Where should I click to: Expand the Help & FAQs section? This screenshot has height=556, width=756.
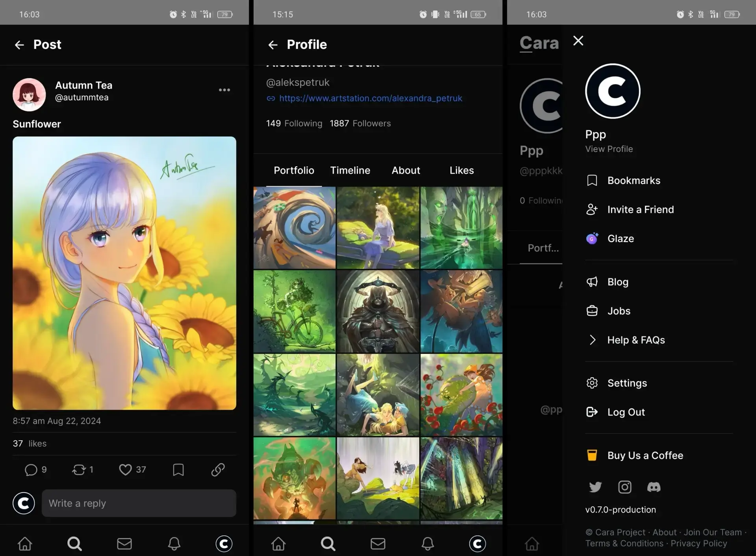tap(636, 340)
